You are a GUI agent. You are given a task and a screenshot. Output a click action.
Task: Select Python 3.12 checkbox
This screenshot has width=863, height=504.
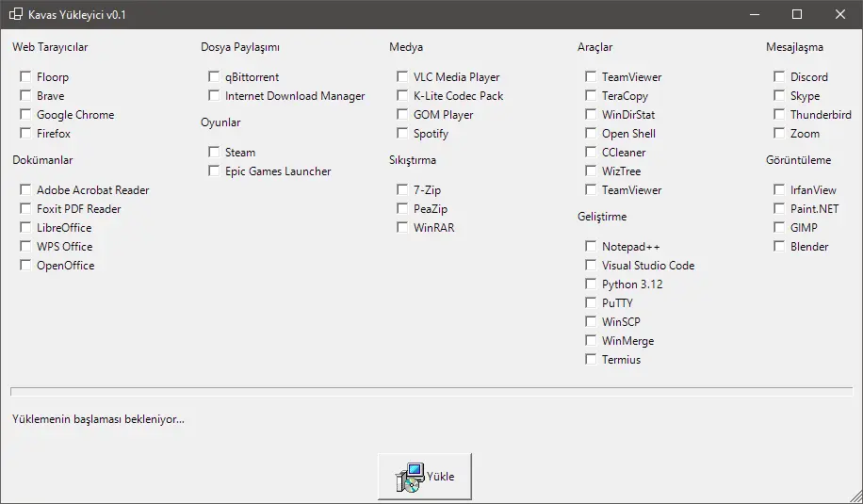click(x=591, y=284)
